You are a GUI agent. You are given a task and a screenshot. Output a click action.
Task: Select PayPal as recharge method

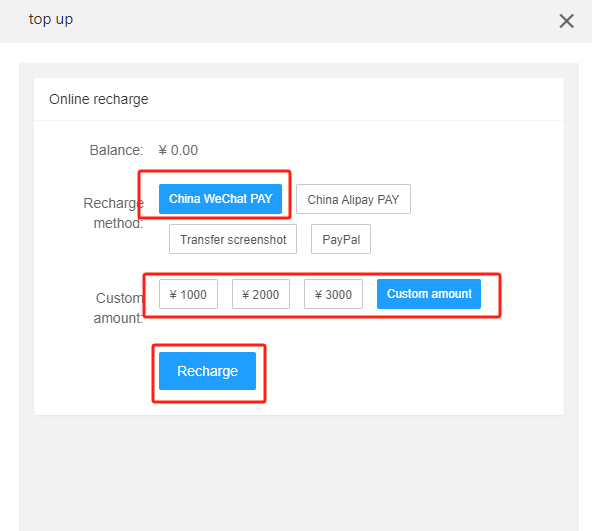click(341, 239)
